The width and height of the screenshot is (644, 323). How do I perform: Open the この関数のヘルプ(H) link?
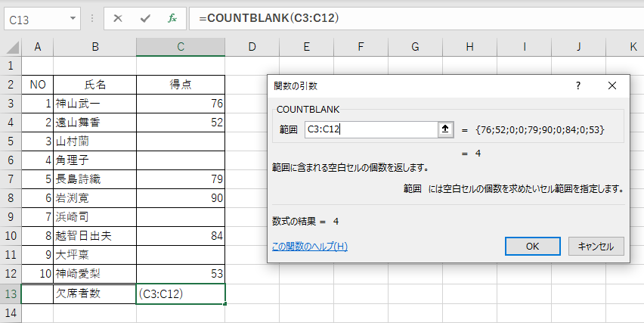coord(310,246)
